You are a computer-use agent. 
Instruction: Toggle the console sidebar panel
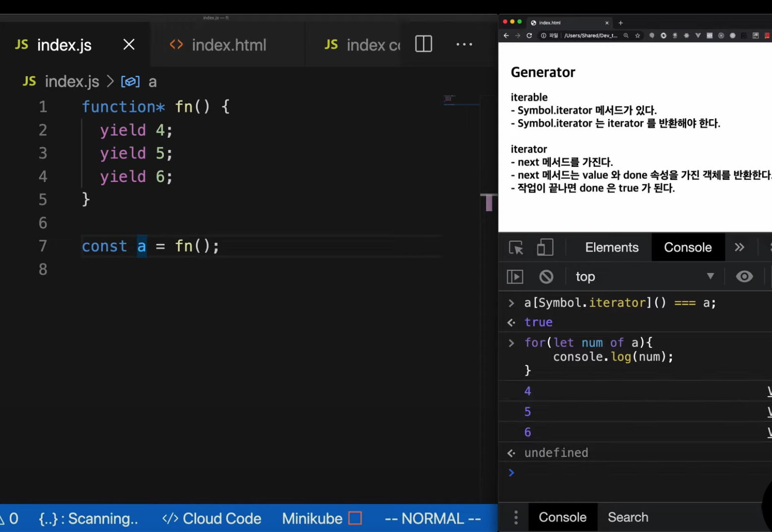click(x=515, y=276)
